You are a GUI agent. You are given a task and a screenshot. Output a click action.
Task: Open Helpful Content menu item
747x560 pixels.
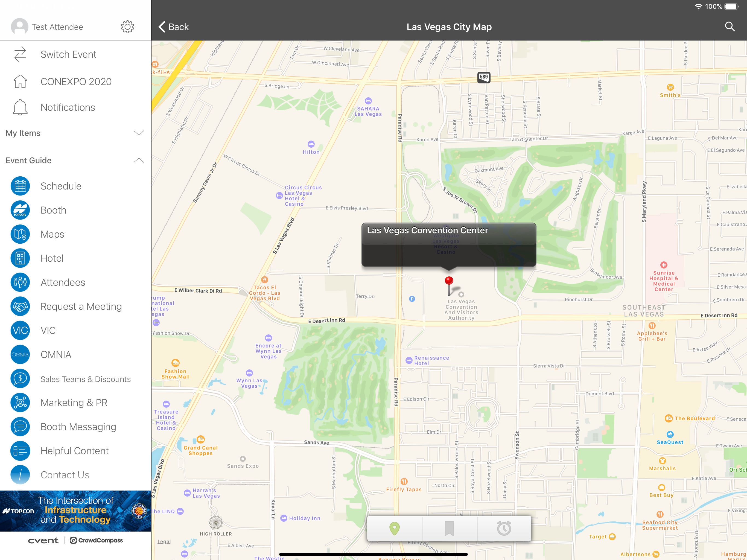(75, 451)
